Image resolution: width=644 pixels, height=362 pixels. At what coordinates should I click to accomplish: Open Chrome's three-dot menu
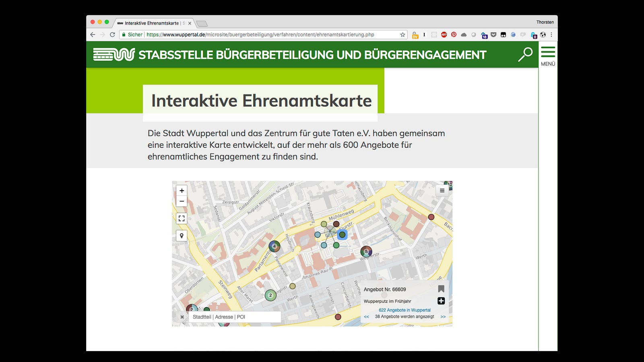pos(551,35)
